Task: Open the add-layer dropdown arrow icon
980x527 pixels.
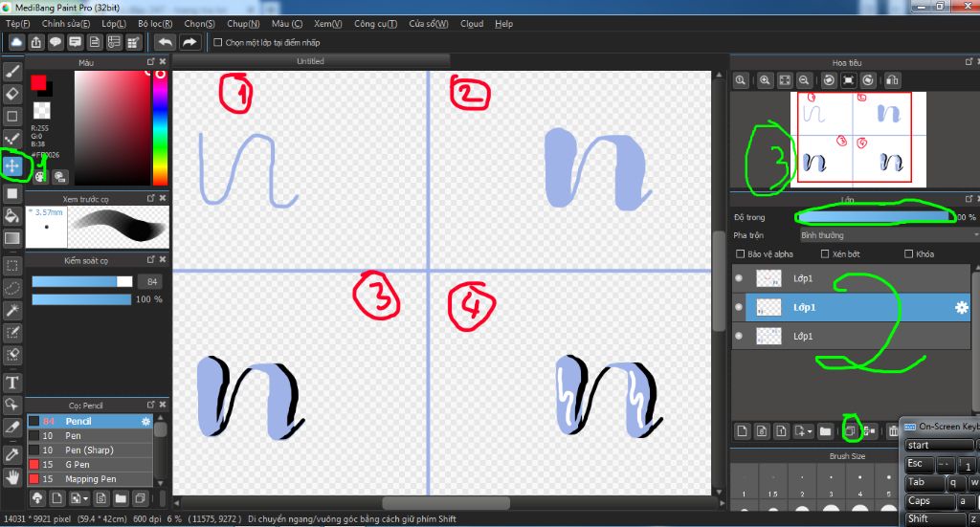Action: (x=803, y=430)
